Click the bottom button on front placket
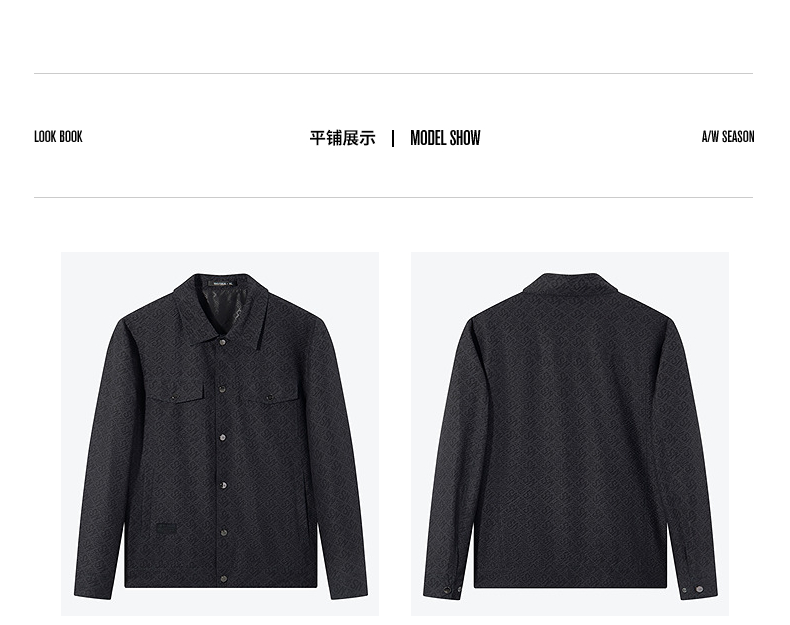This screenshot has height=625, width=790. [223, 579]
